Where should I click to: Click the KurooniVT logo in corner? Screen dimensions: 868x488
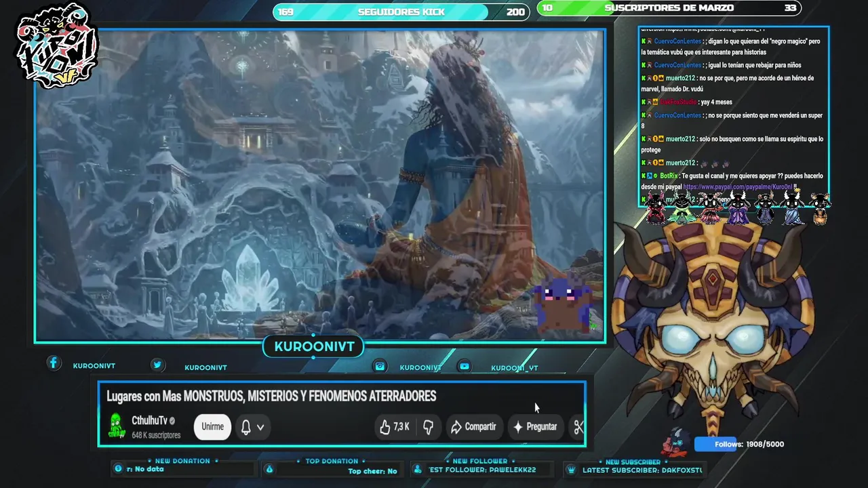coord(57,46)
